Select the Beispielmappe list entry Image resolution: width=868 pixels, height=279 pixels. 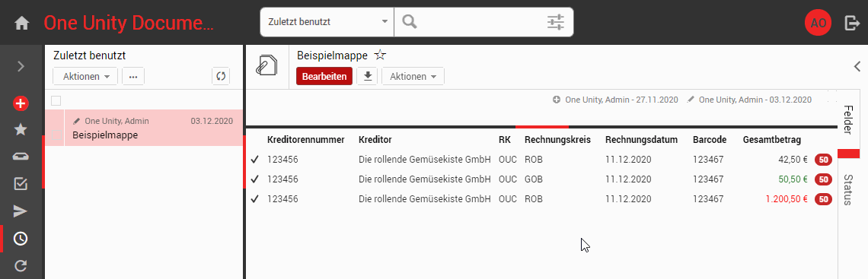tap(144, 128)
